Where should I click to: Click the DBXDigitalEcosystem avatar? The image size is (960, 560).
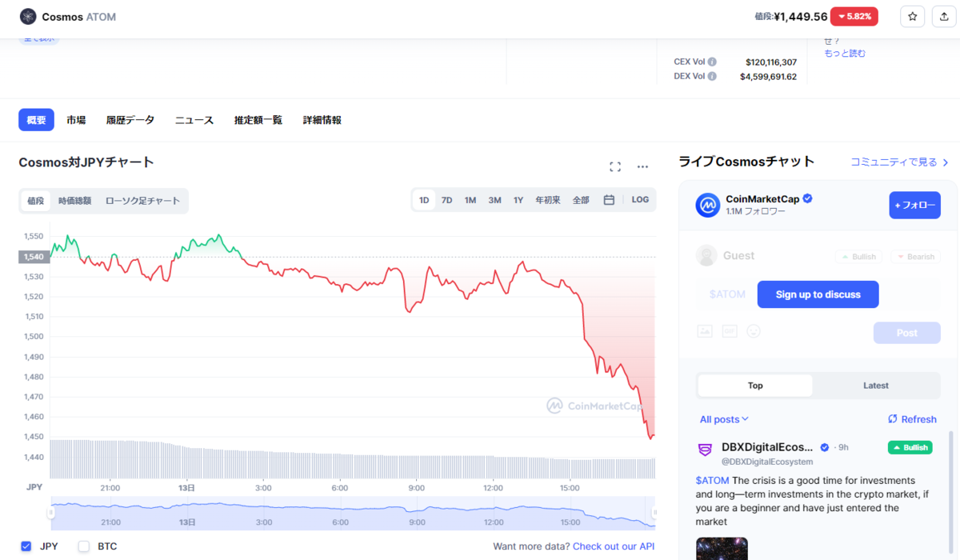point(705,450)
